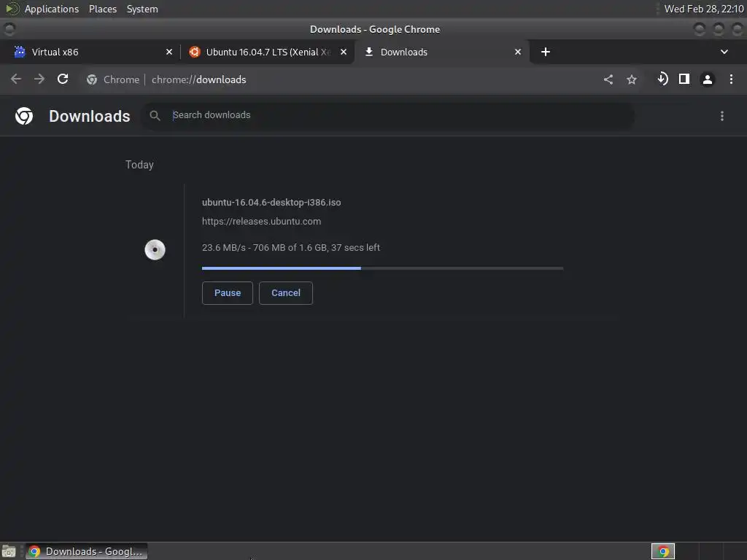Screen dimensions: 747x560
Task: Click the taskbar Downloads - Google Chrome entry
Action: pos(86,551)
